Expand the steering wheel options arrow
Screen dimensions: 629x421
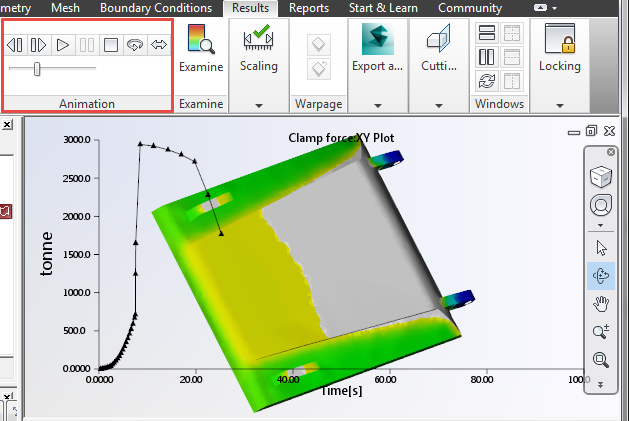601,225
